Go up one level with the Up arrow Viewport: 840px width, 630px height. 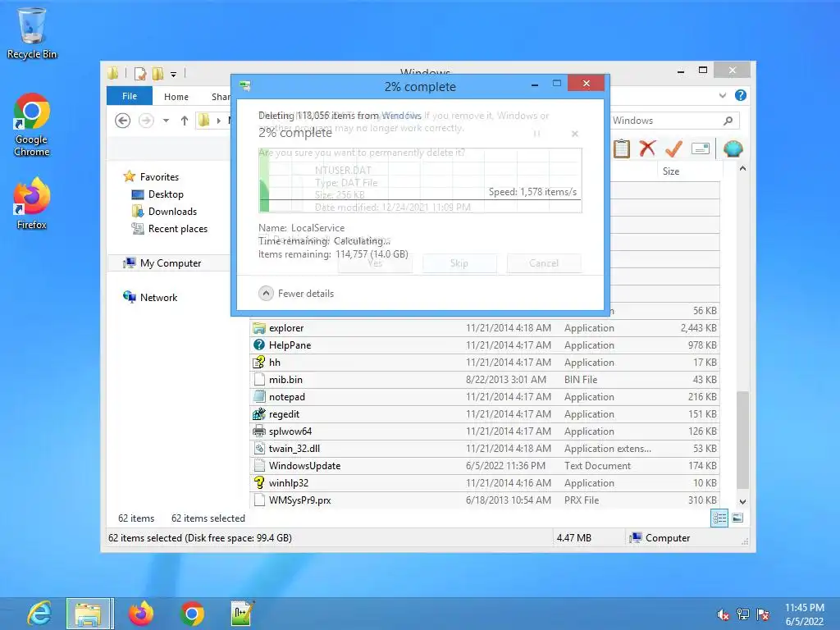(x=185, y=121)
